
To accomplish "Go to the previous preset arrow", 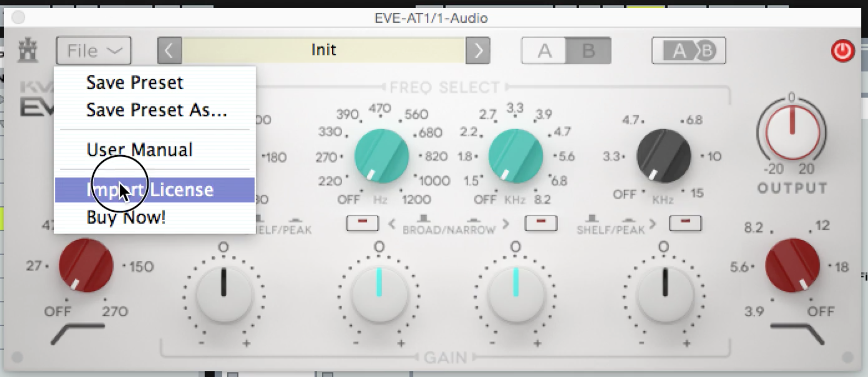I will click(170, 51).
